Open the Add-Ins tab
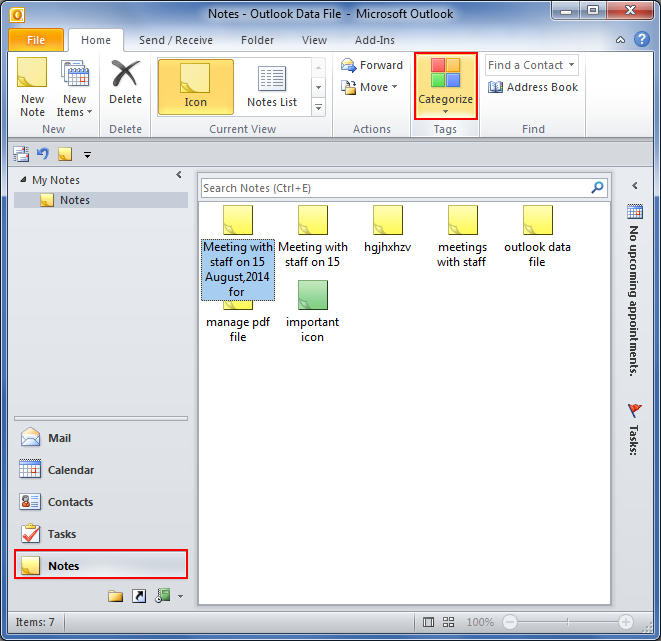The width and height of the screenshot is (661, 641). (x=374, y=40)
